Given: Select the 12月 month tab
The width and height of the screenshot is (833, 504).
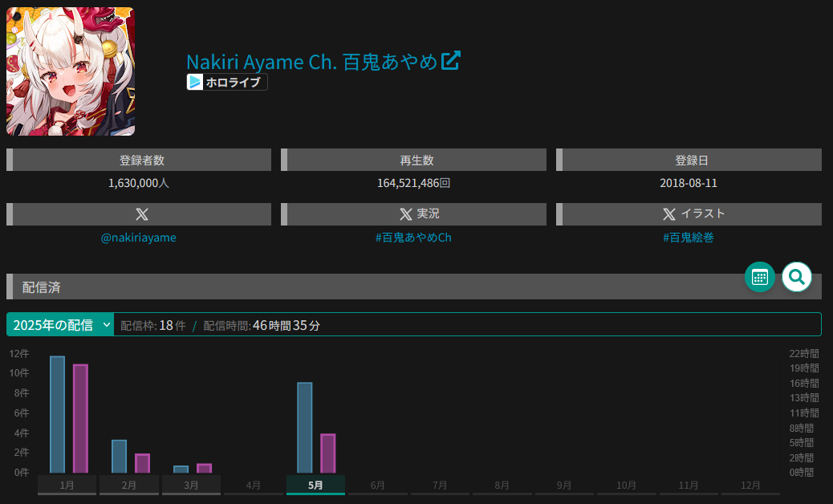Looking at the screenshot, I should (750, 486).
